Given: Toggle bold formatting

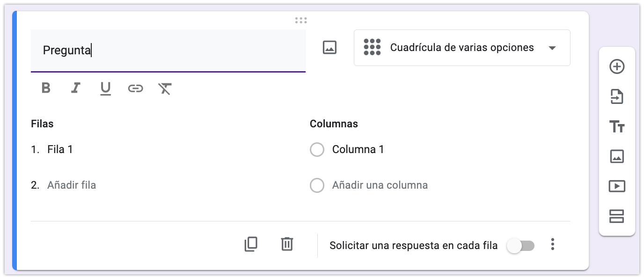Looking at the screenshot, I should tap(46, 88).
